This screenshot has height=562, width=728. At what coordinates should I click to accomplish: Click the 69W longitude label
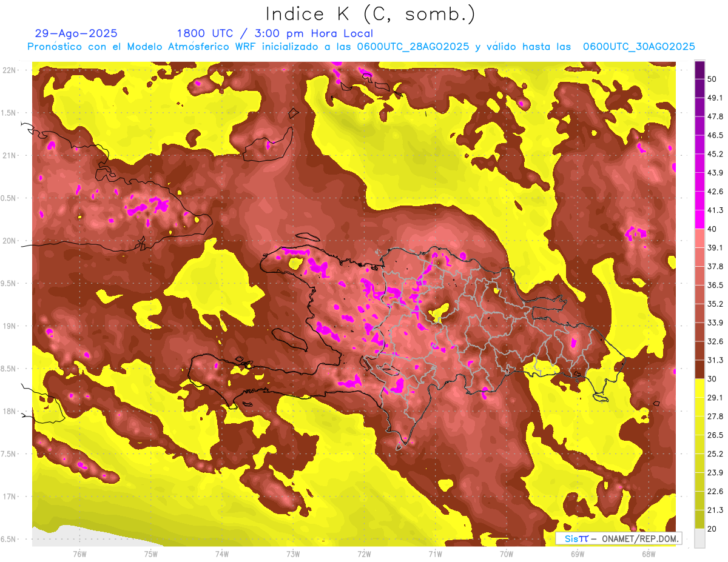(578, 554)
